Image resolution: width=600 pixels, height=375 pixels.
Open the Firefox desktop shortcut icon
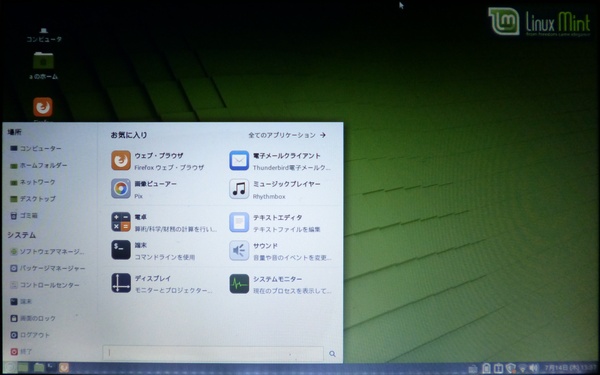[x=43, y=107]
